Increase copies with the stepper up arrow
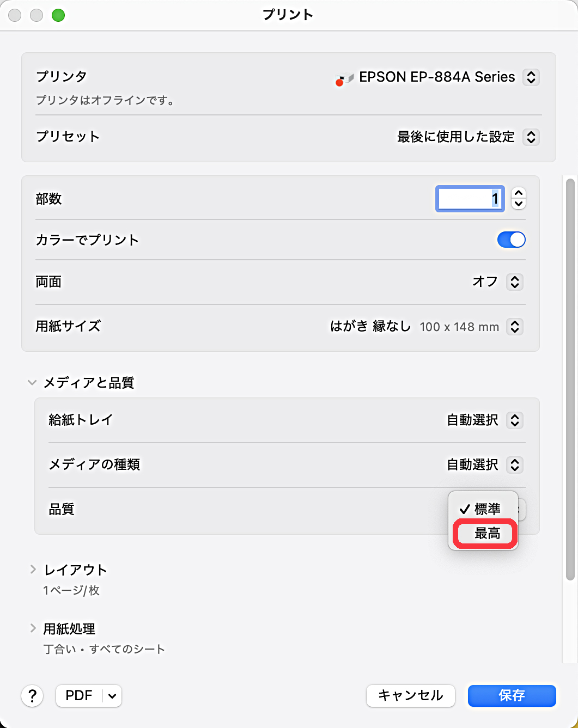The image size is (578, 728). [x=519, y=193]
